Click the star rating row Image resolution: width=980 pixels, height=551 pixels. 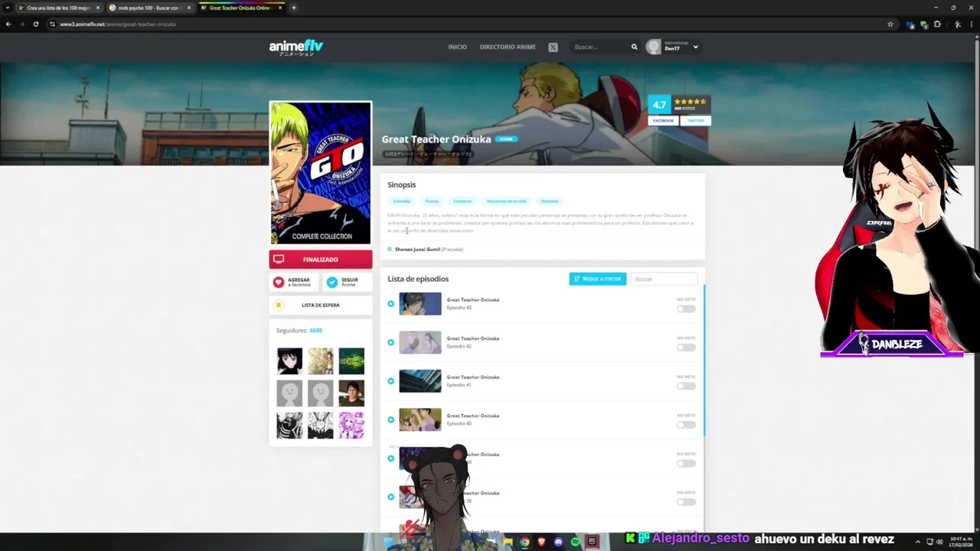coord(690,101)
